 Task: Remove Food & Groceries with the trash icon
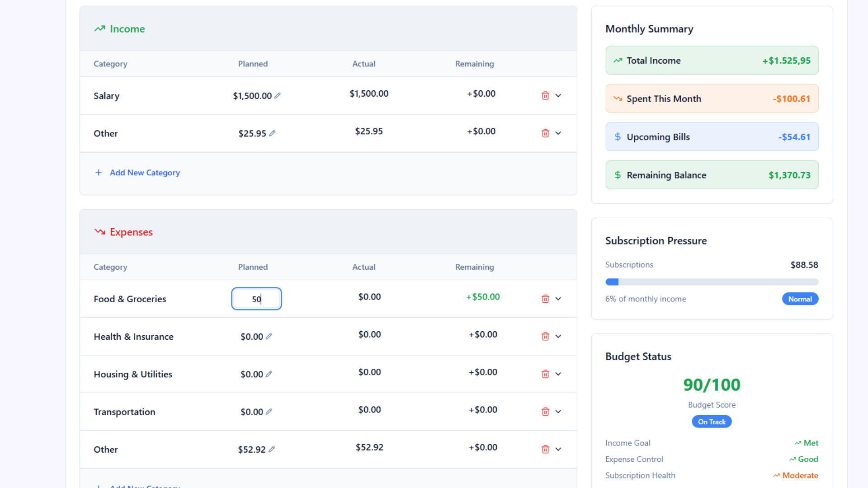point(545,299)
